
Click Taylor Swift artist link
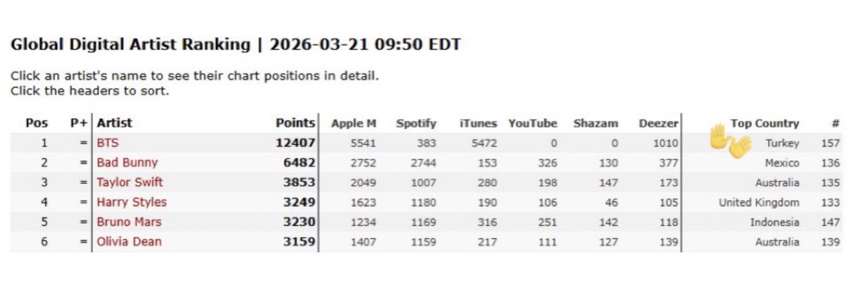[x=130, y=182]
